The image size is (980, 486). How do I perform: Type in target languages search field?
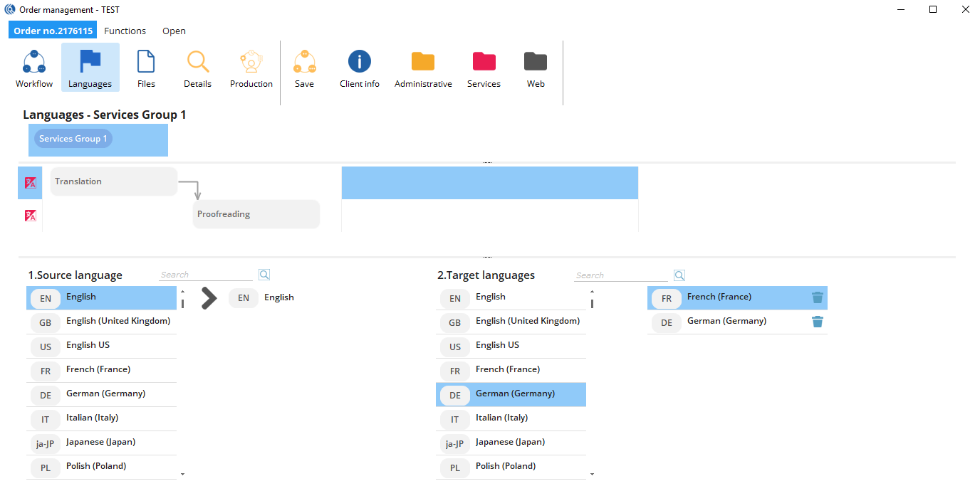point(620,275)
